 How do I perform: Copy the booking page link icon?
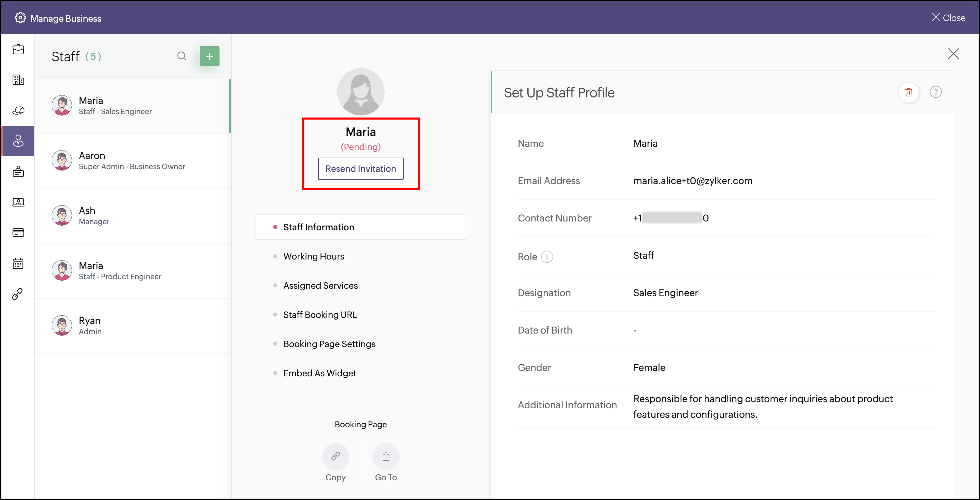coord(335,456)
